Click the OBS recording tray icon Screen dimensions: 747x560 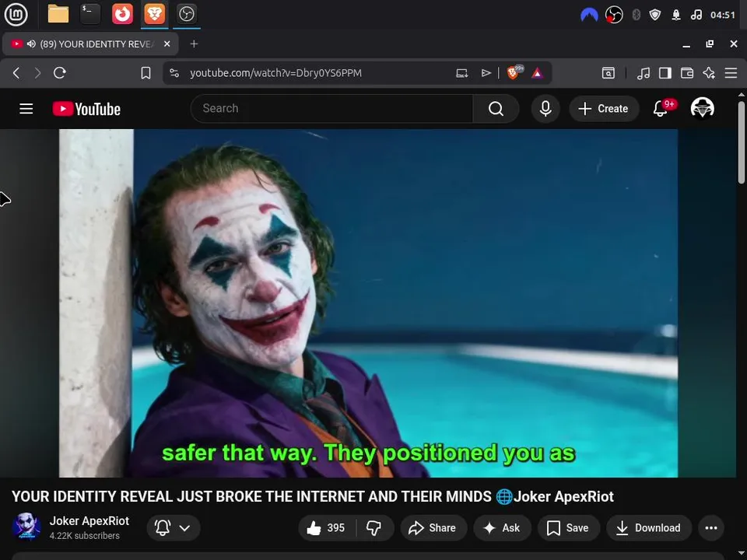coord(614,15)
